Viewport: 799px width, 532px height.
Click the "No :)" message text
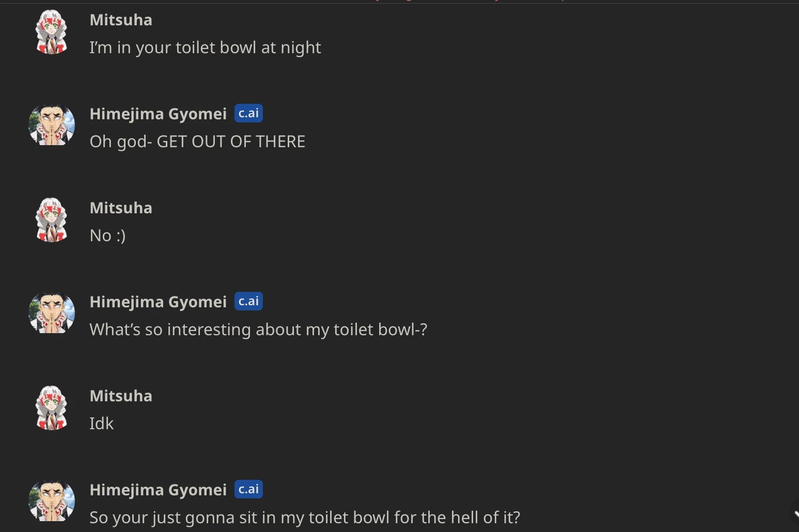tap(107, 236)
